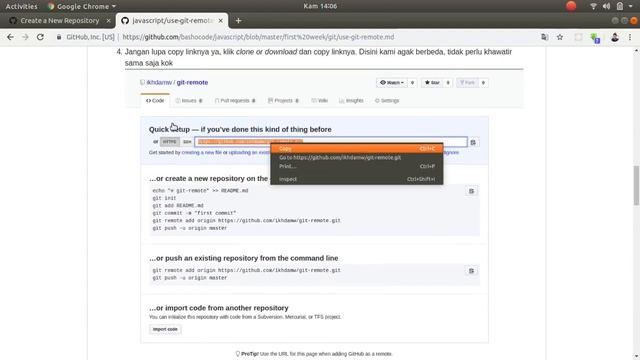Choose Inspect in the context menu
The image size is (640, 360).
click(x=357, y=179)
